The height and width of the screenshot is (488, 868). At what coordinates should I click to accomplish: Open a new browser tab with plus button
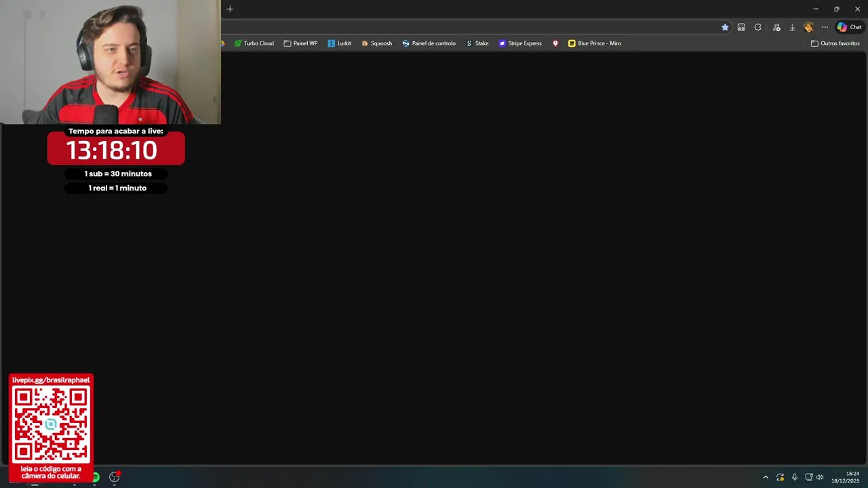click(230, 9)
